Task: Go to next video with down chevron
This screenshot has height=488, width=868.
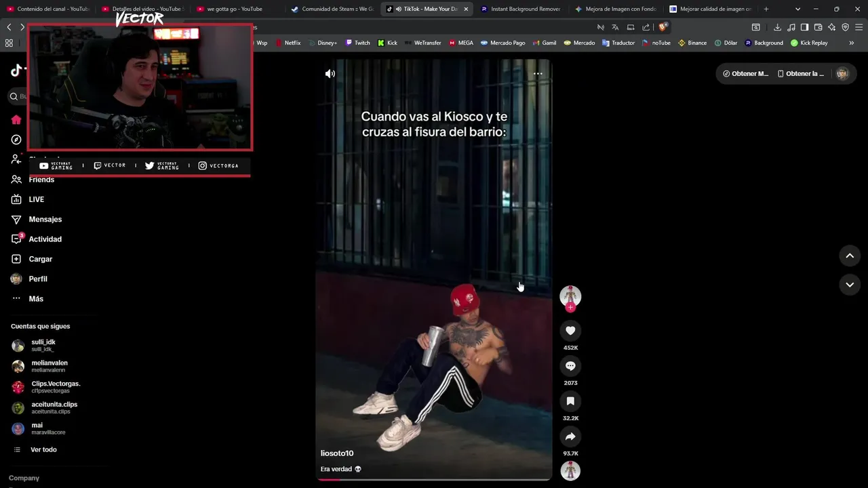Action: pyautogui.click(x=850, y=285)
